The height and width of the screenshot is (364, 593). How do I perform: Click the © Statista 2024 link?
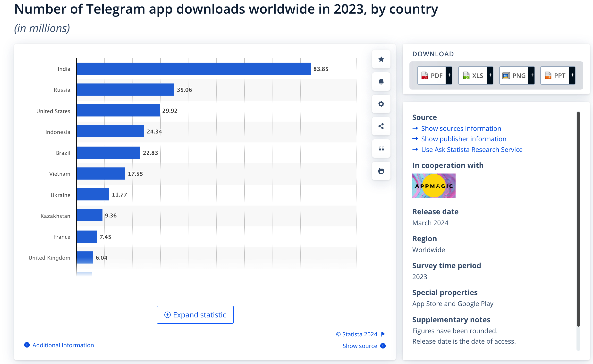click(x=356, y=334)
